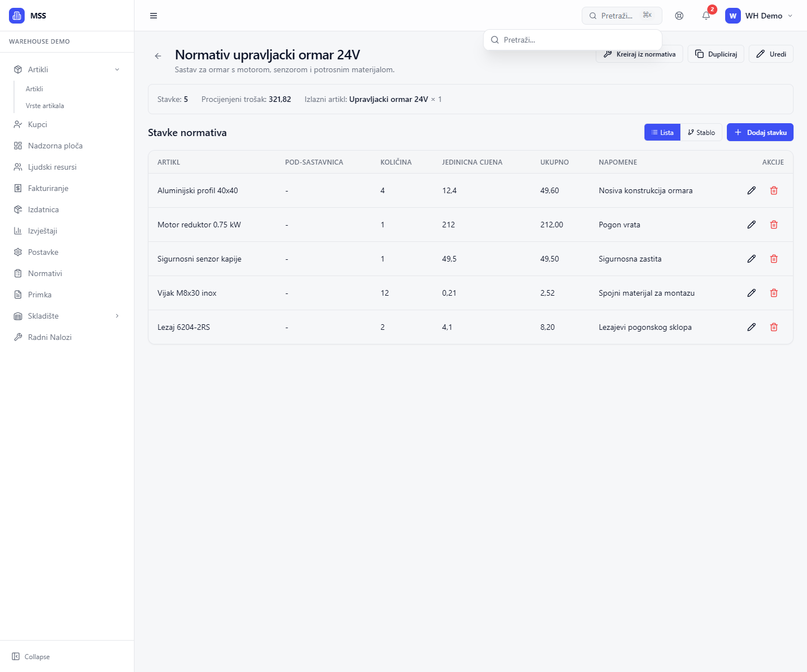Image resolution: width=807 pixels, height=672 pixels.
Task: Edit the Aluminijski profil 40x40 row
Action: (752, 190)
